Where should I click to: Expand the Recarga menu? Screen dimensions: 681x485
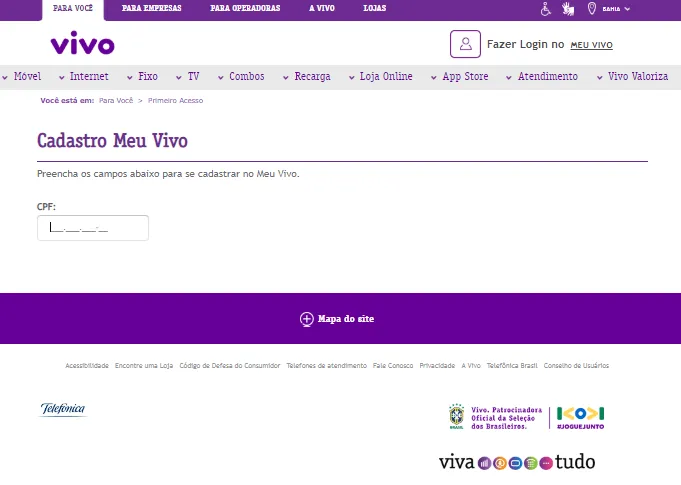tap(307, 77)
